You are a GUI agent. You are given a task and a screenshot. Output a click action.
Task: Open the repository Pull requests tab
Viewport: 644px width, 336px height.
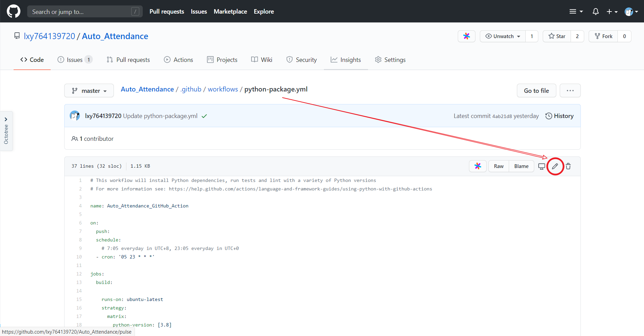pos(128,60)
